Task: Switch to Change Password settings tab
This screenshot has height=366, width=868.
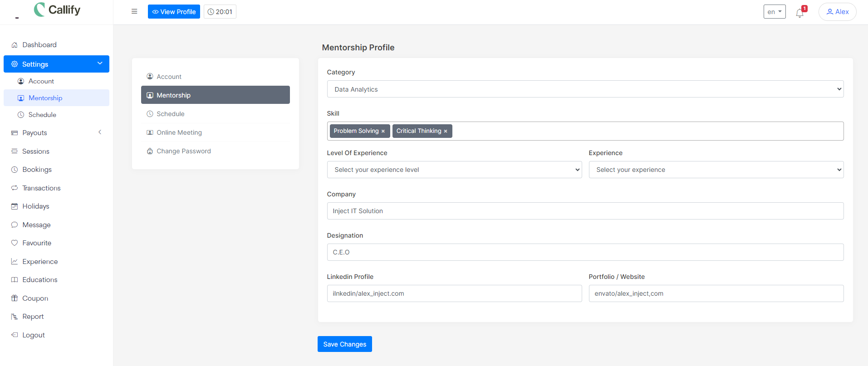Action: 183,151
